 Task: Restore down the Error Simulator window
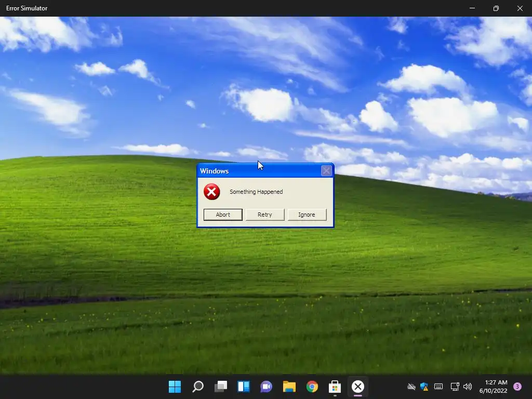(496, 8)
